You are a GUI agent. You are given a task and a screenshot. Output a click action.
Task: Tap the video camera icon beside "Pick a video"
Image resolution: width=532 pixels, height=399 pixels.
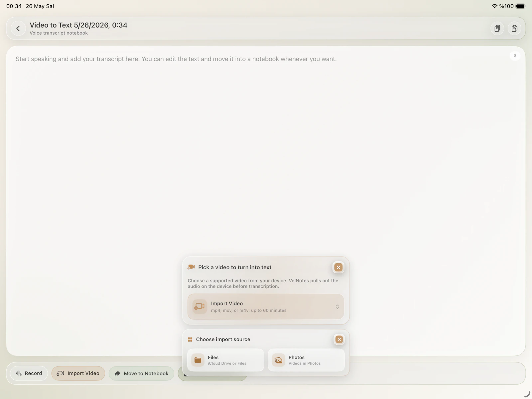pyautogui.click(x=191, y=267)
